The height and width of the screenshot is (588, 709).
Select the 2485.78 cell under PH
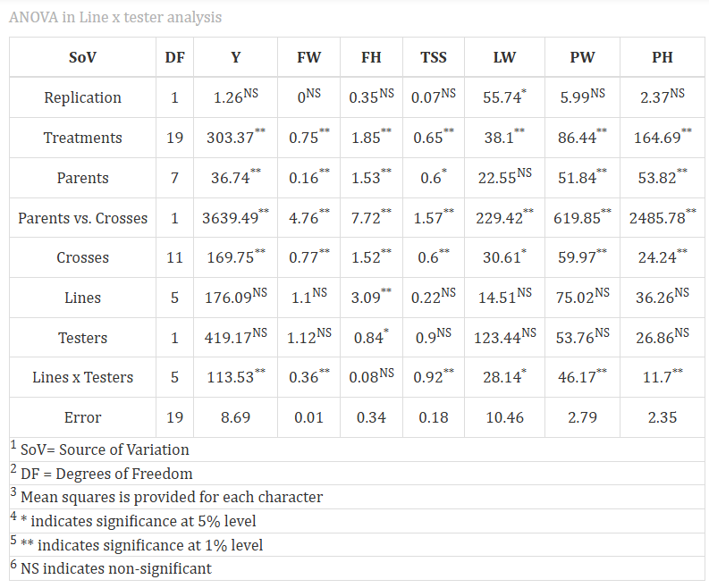click(663, 217)
